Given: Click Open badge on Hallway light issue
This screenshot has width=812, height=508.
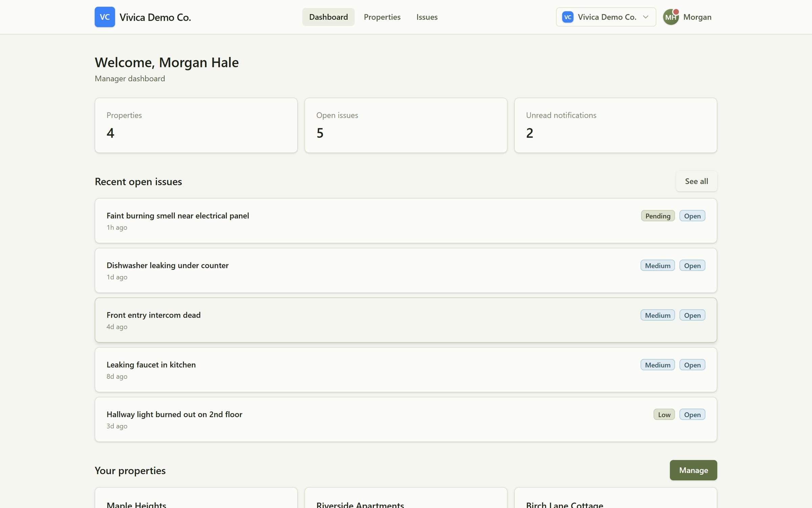Looking at the screenshot, I should point(692,415).
